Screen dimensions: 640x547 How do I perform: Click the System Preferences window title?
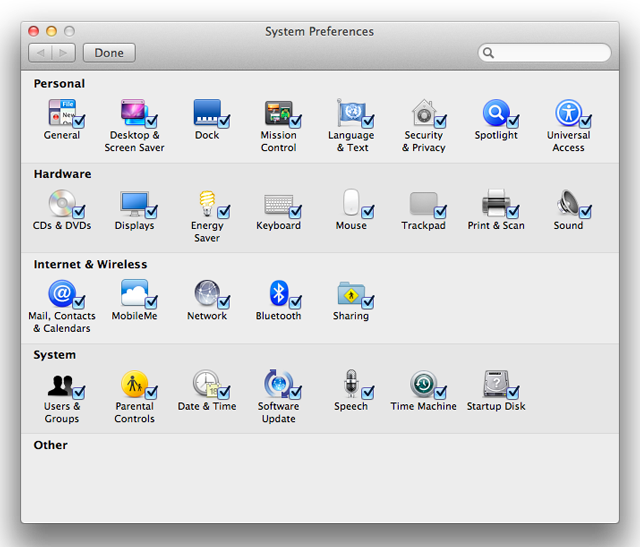pos(320,31)
